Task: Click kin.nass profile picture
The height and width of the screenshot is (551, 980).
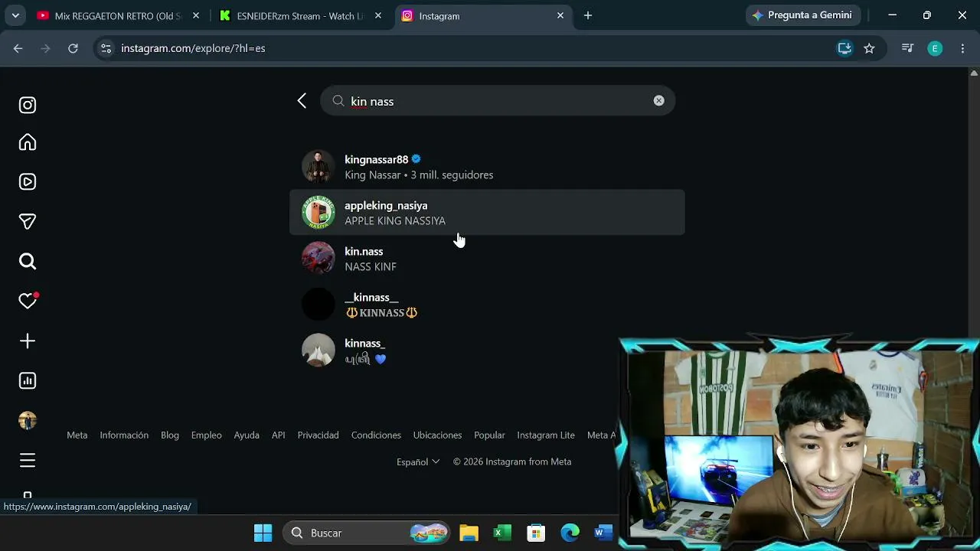Action: click(x=318, y=259)
